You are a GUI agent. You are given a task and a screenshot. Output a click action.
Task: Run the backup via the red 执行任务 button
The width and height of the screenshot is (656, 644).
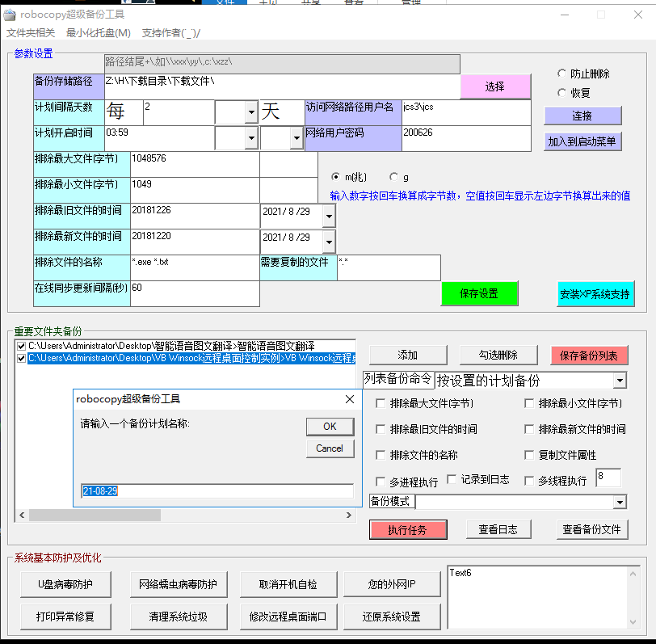tap(407, 529)
